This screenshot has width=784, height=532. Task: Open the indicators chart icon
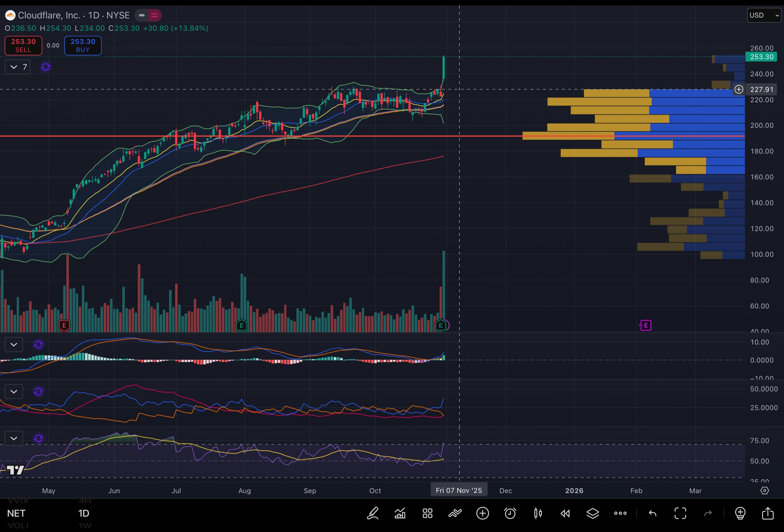(x=400, y=513)
